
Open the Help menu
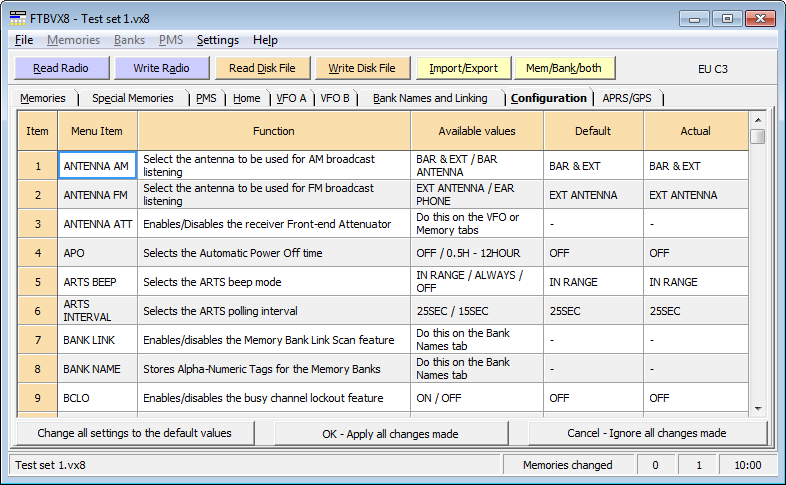[265, 40]
